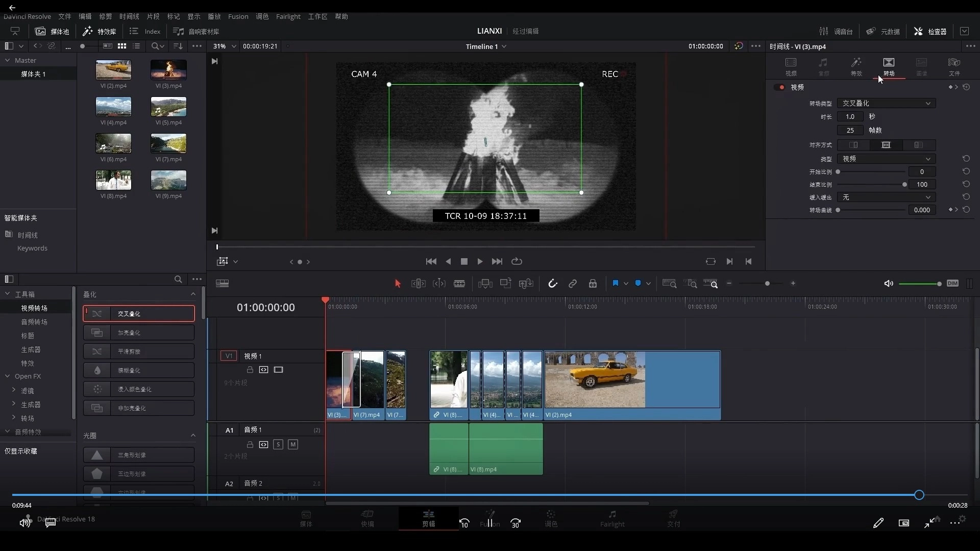The height and width of the screenshot is (551, 980).
Task: Select the arrow selection mode tool
Action: [x=398, y=284]
